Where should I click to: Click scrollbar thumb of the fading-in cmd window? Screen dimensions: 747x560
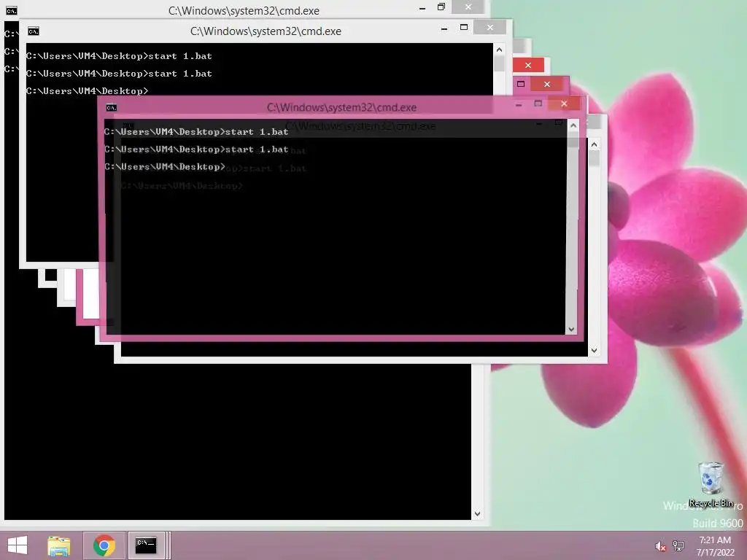[x=594, y=158]
